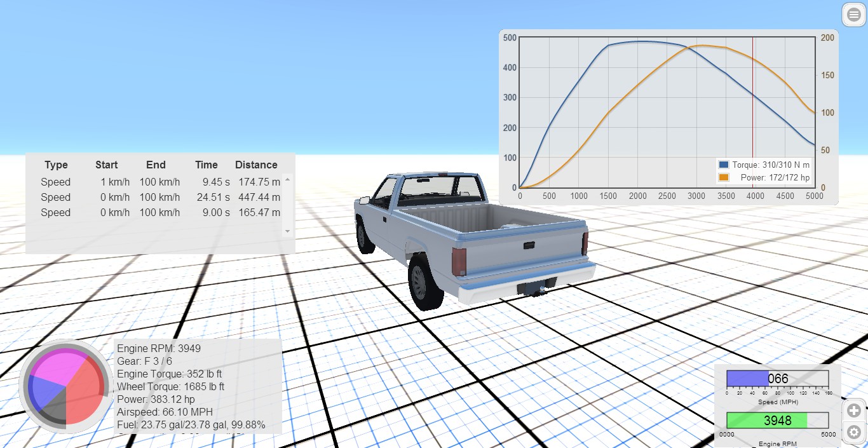The height and width of the screenshot is (448, 868).
Task: Click the End column header
Action: pyautogui.click(x=156, y=165)
